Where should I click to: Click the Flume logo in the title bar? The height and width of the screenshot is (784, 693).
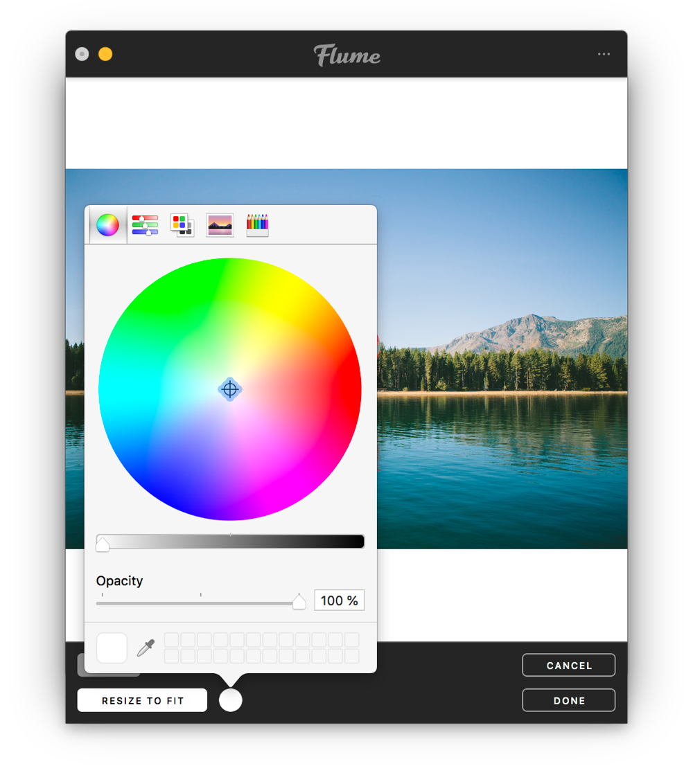(346, 55)
